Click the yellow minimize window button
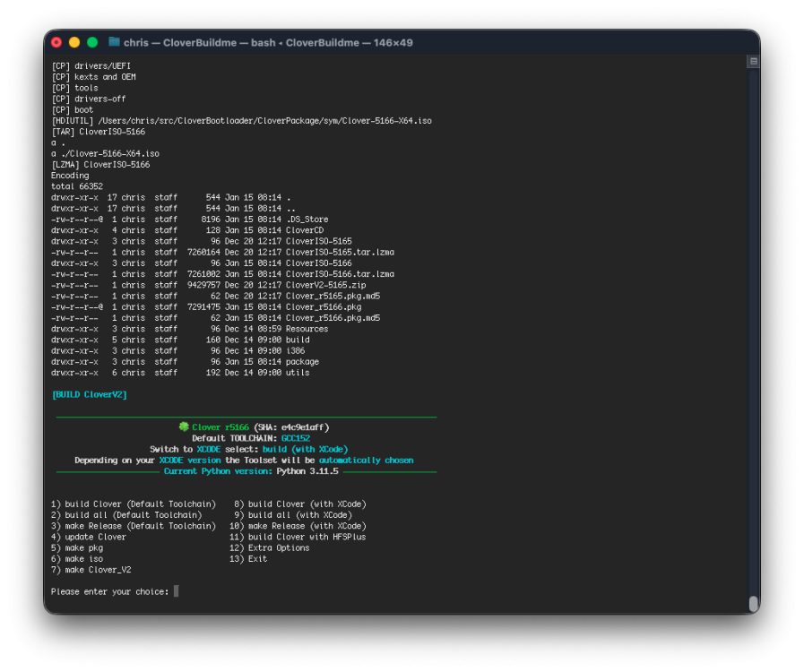This screenshot has width=804, height=672. click(x=74, y=42)
